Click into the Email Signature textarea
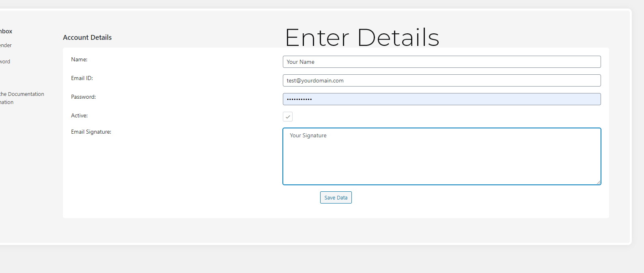 (x=442, y=156)
